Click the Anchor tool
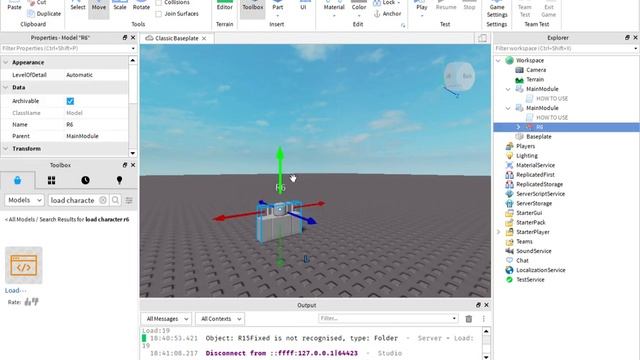This screenshot has height=360, width=640. click(388, 13)
